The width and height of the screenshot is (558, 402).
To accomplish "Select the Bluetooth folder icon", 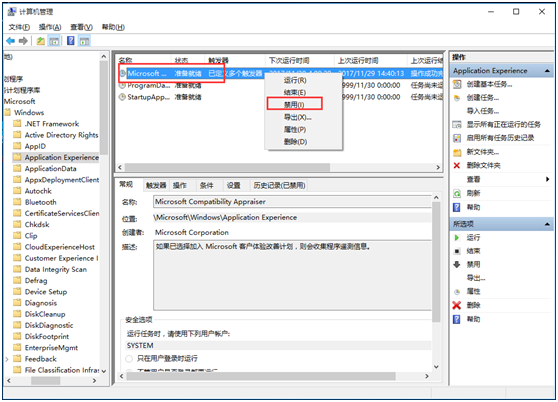I will 17,202.
